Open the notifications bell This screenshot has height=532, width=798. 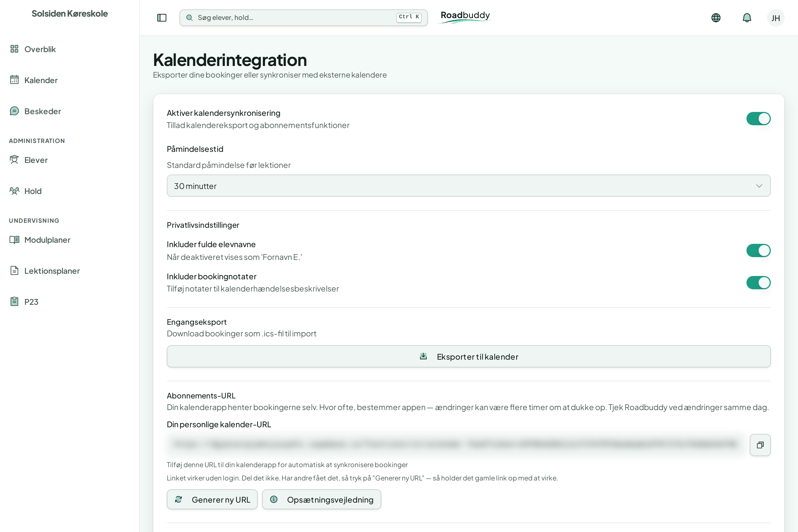pyautogui.click(x=747, y=18)
